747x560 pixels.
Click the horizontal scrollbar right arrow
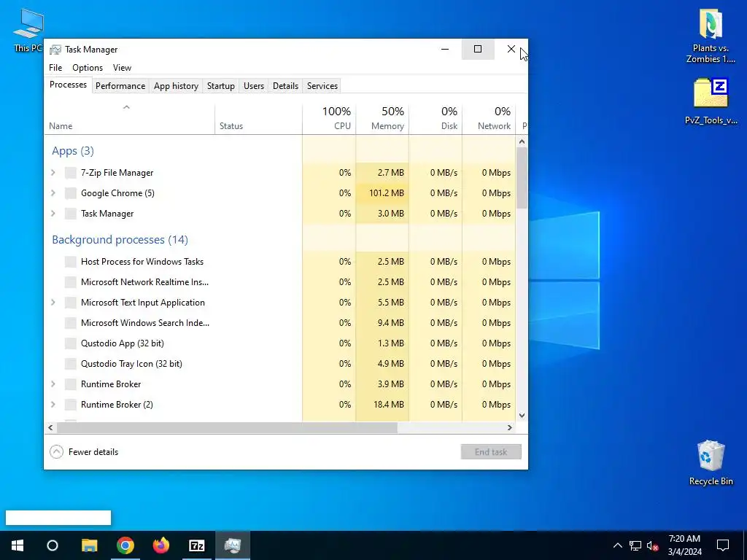point(510,427)
